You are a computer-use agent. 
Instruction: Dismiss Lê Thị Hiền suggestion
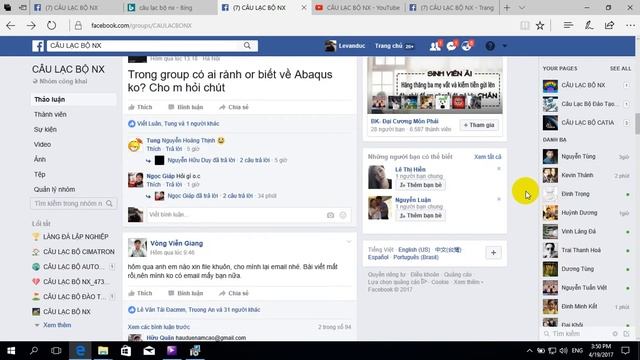pyautogui.click(x=499, y=169)
